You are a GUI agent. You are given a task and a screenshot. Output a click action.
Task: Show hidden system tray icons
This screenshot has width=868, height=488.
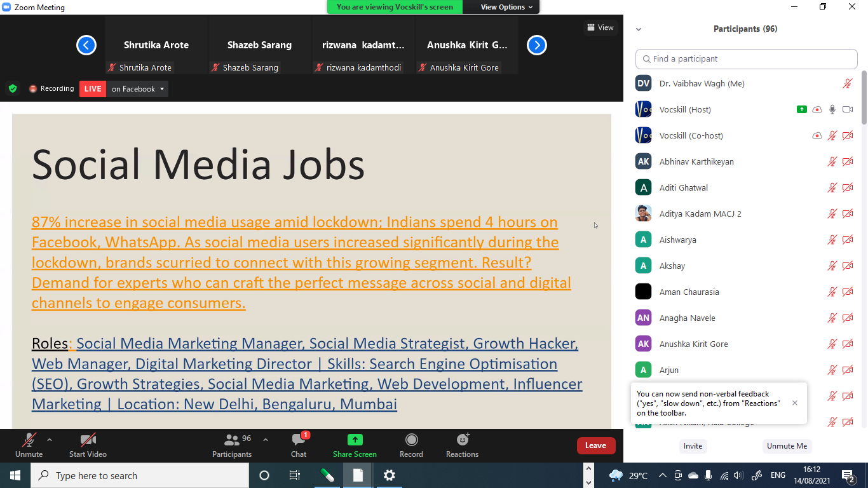(662, 475)
